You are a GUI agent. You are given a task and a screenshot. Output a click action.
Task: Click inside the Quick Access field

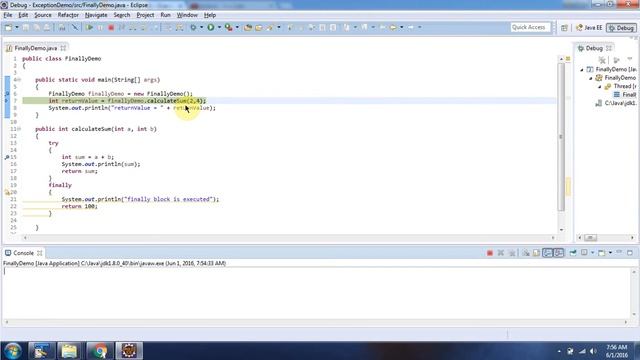[529, 27]
